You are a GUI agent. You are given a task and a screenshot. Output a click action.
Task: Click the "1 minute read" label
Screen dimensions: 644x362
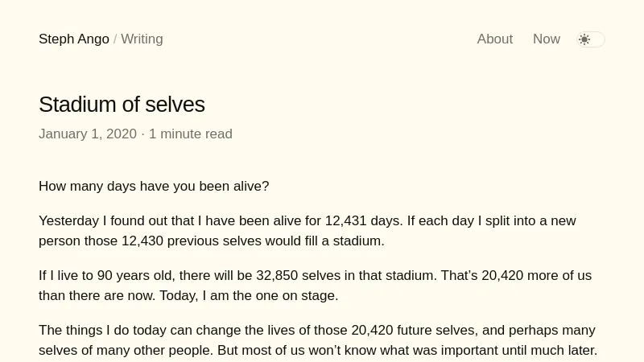[191, 134]
